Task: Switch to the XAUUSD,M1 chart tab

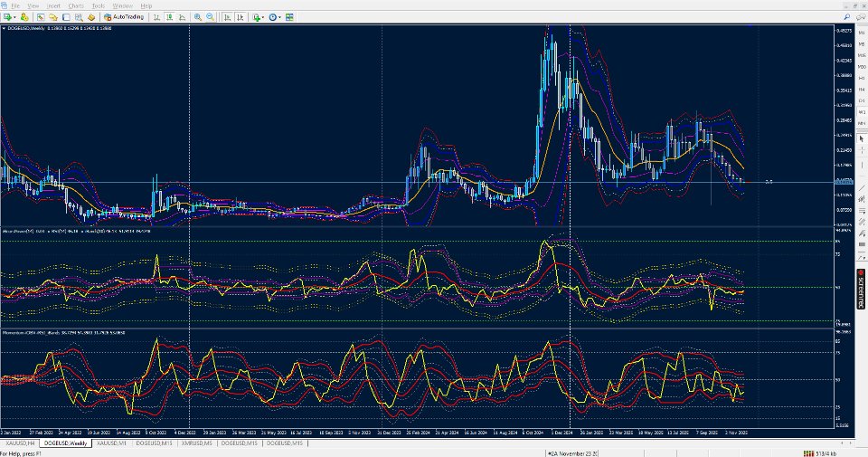Action: (x=111, y=443)
